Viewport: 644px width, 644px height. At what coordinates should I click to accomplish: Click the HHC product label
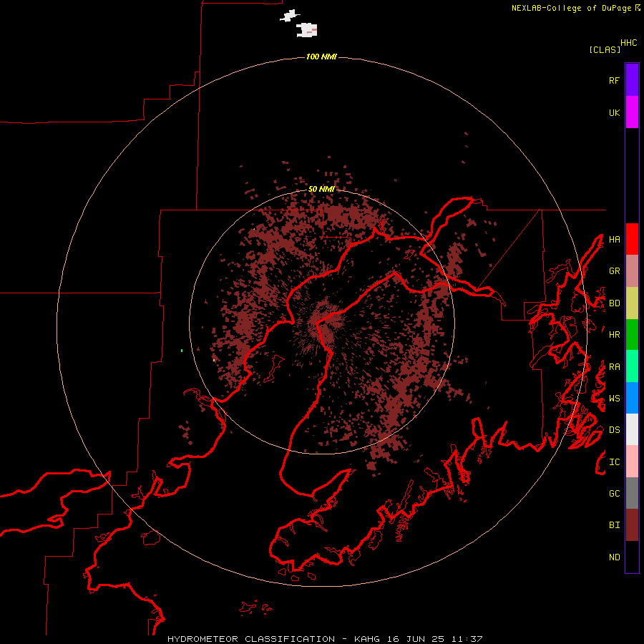click(x=629, y=43)
